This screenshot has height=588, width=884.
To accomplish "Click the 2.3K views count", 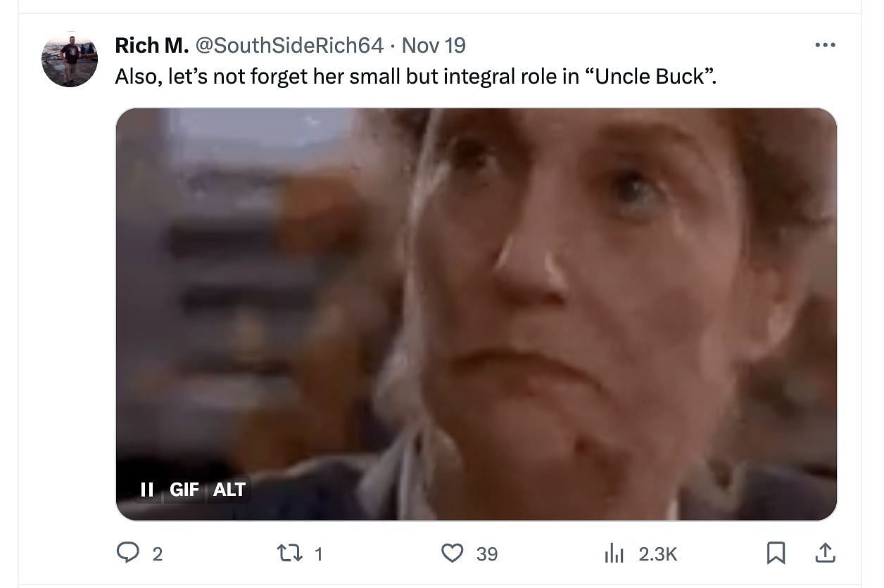I will coord(657,554).
